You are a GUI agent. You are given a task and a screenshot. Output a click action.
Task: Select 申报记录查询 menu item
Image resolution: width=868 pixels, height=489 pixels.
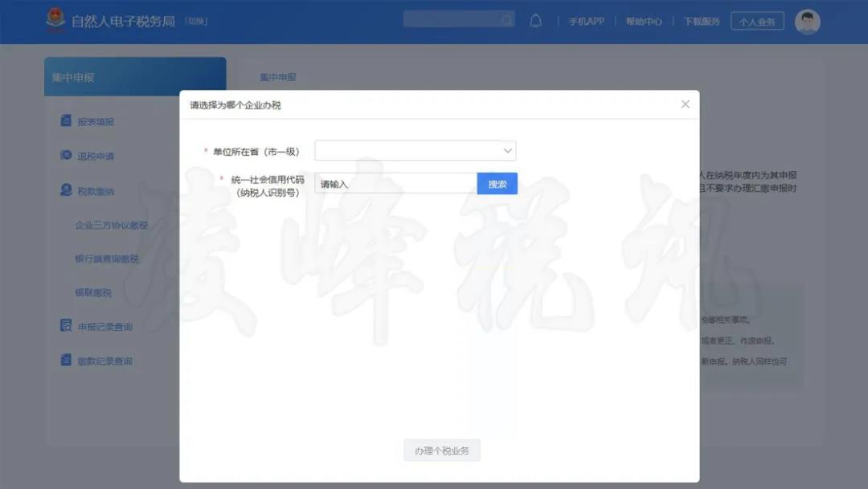pos(105,327)
